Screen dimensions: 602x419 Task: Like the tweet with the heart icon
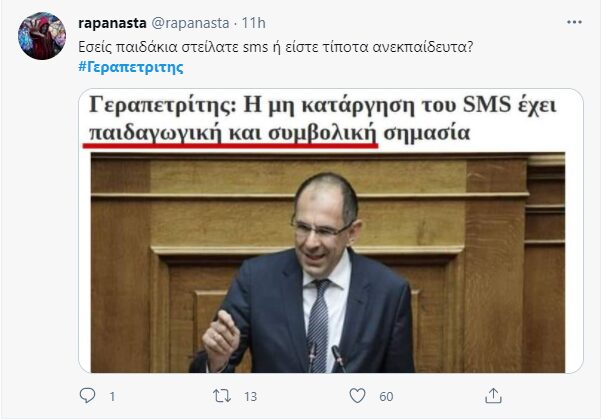pyautogui.click(x=357, y=396)
